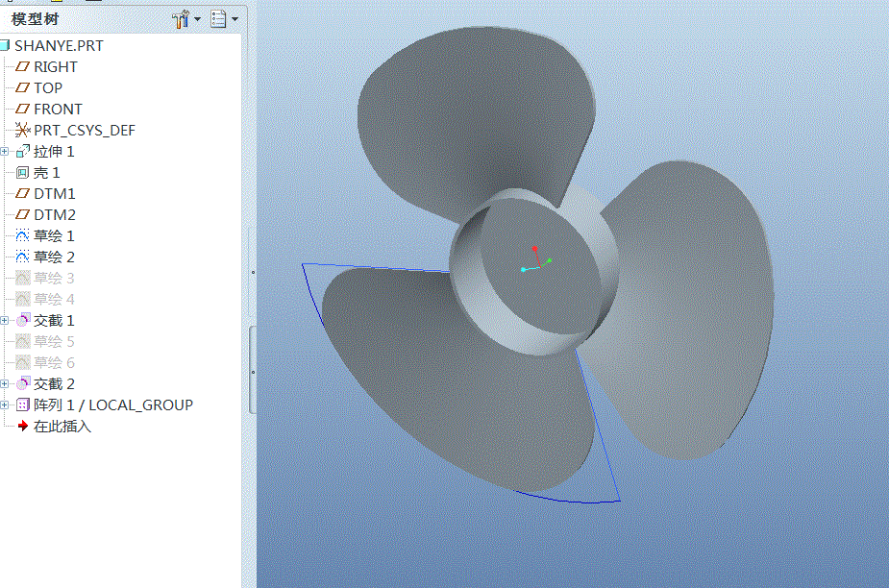Click the 壳 1 shell feature icon
Viewport: 889px width, 588px height.
[x=22, y=172]
